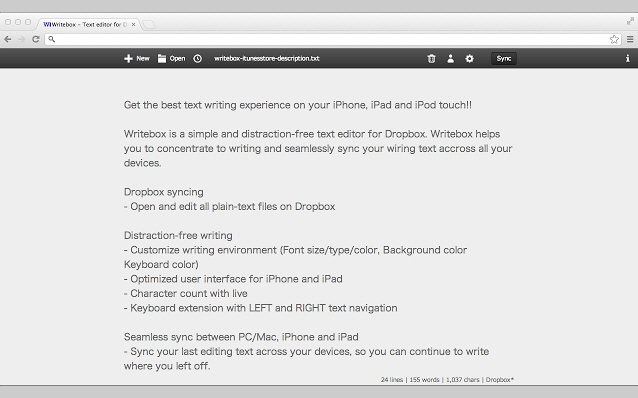638x398 pixels.
Task: Open a file with the Open button
Action: (171, 59)
